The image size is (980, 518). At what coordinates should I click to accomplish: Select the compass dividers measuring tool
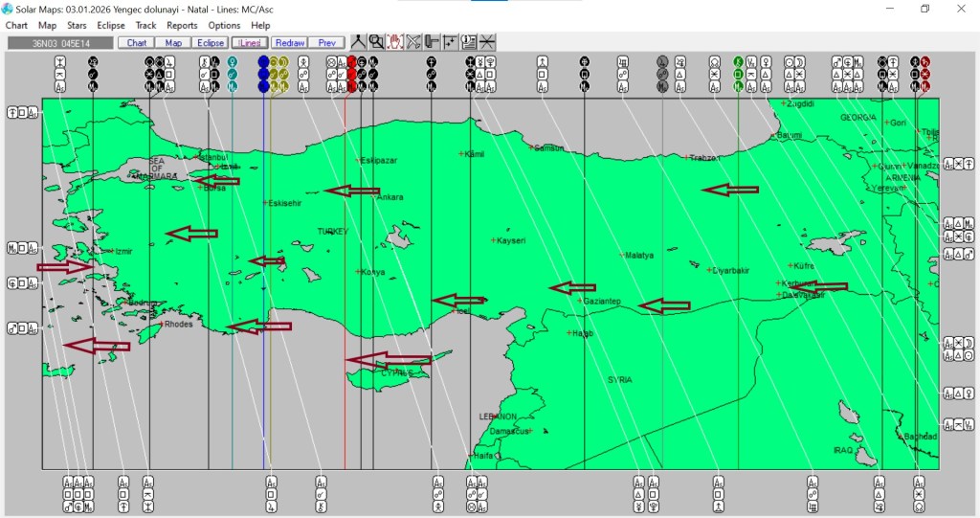[x=358, y=42]
